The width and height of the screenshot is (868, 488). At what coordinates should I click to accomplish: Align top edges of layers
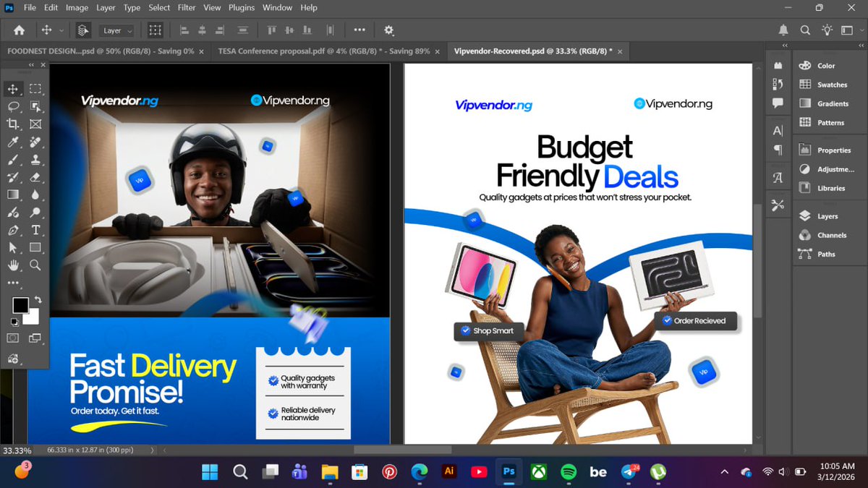[x=272, y=30]
